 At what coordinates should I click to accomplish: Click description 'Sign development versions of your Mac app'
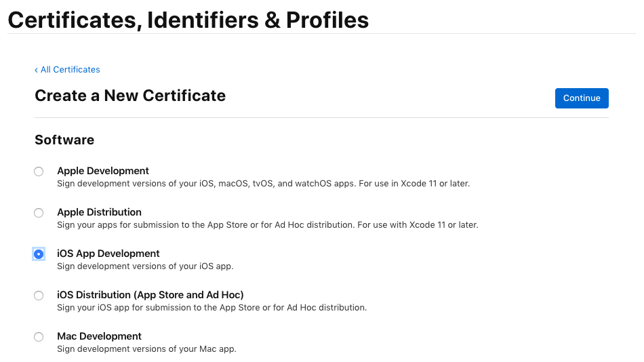tap(146, 349)
